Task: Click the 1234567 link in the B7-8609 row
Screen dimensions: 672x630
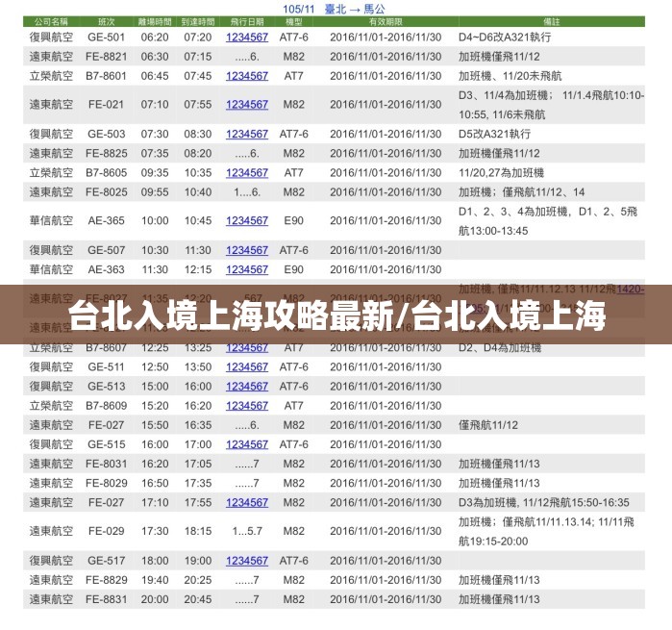Action: (247, 406)
